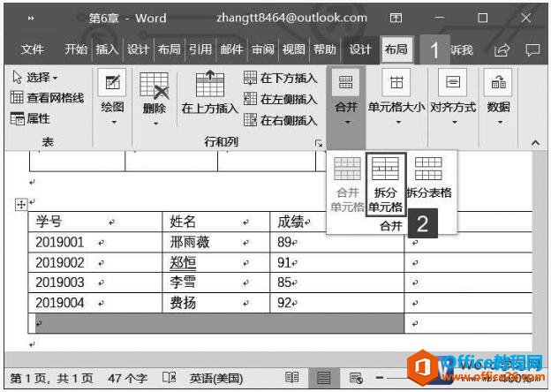Click the score cell 92
This screenshot has height=392, width=551.
[x=337, y=303]
